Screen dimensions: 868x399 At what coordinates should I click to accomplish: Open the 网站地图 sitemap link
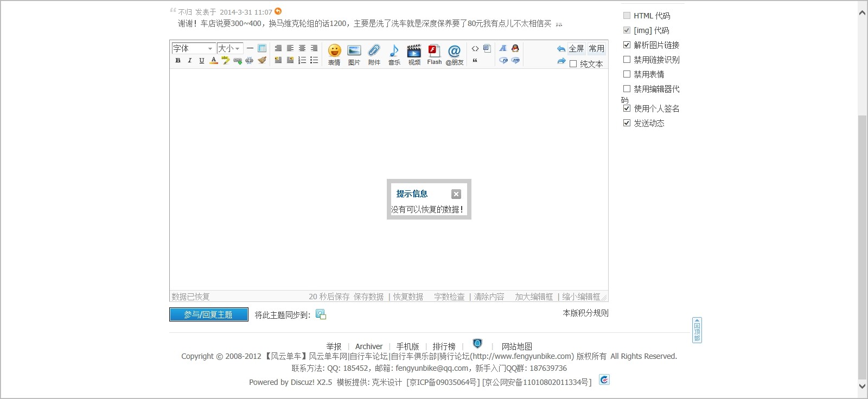[516, 346]
